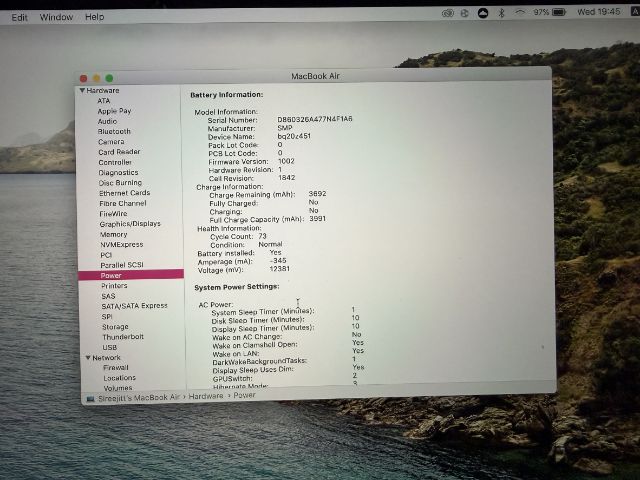
Task: Select SPI in the sidebar
Action: point(107,316)
